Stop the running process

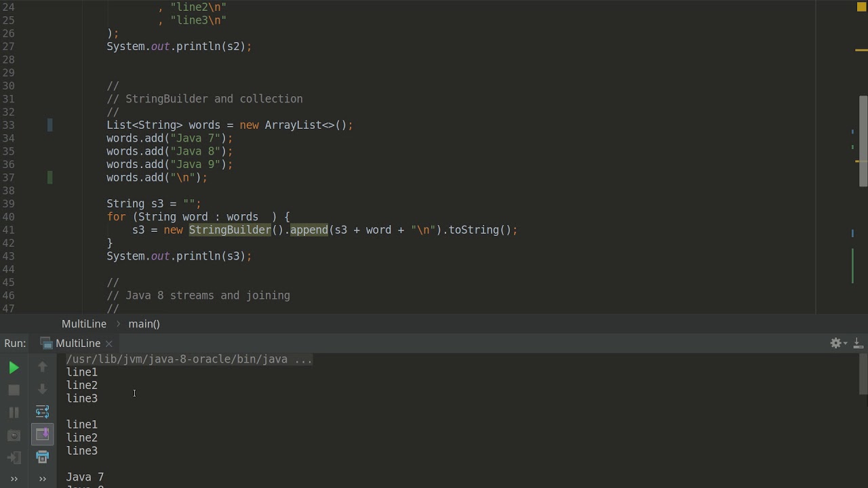14,390
